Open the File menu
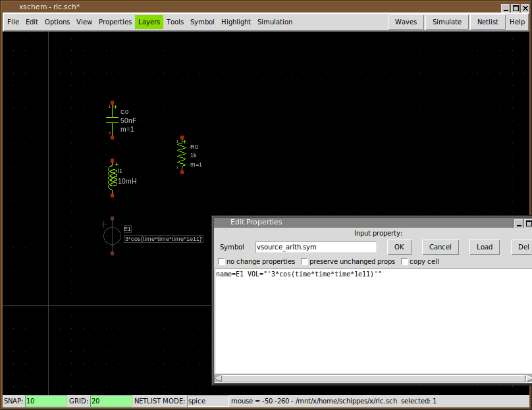This screenshot has width=532, height=410. pos(13,22)
